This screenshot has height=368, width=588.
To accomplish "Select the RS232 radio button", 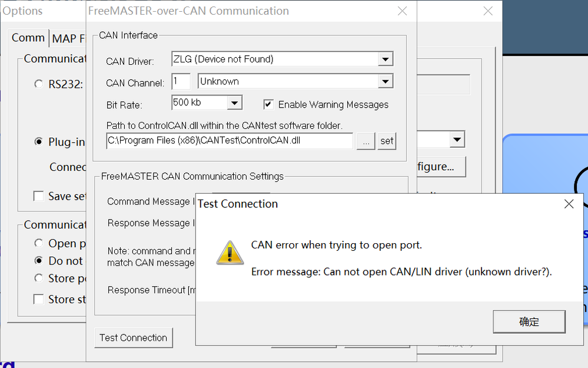I will 39,84.
